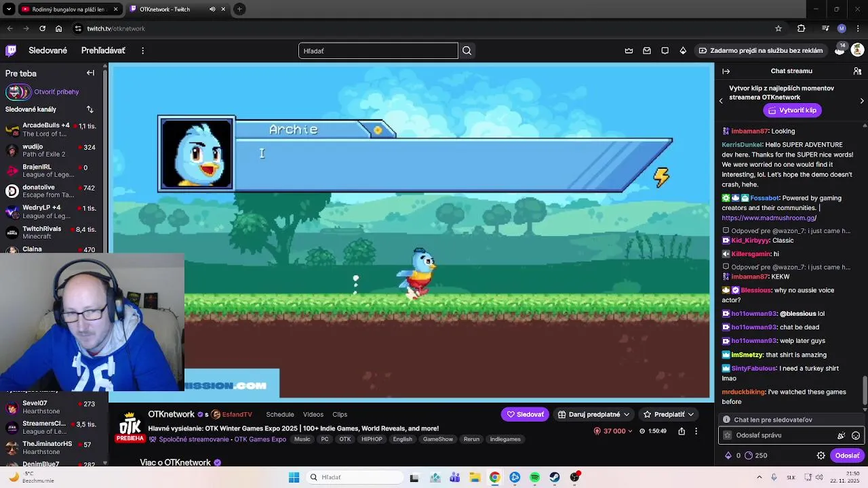Screen dimensions: 868x488
Task: Open the hype train icon with 14 badge
Action: [840, 50]
